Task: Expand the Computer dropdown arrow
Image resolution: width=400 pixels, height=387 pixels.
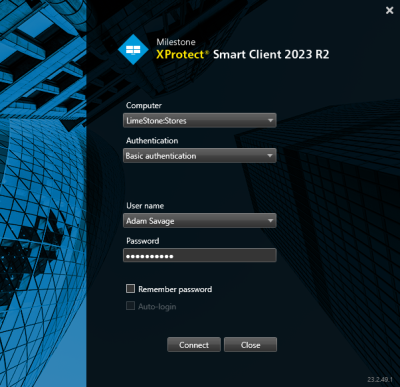Action: 270,120
